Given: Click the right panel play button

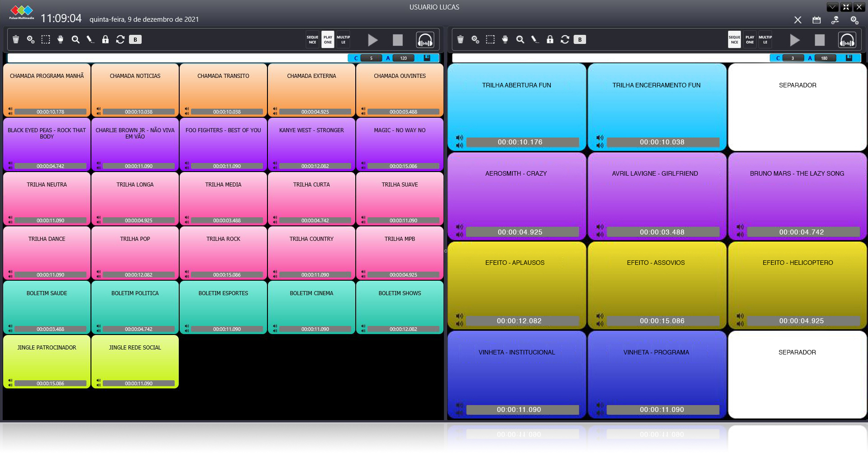Looking at the screenshot, I should 795,40.
